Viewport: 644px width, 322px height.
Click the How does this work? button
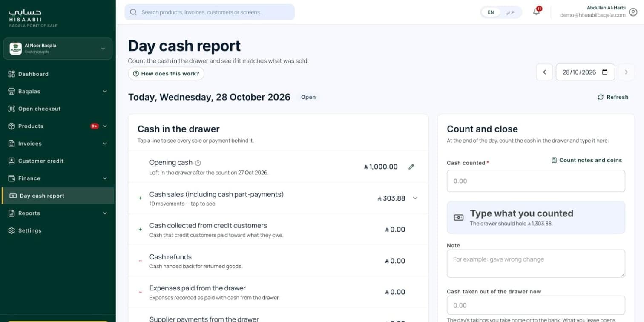point(166,74)
